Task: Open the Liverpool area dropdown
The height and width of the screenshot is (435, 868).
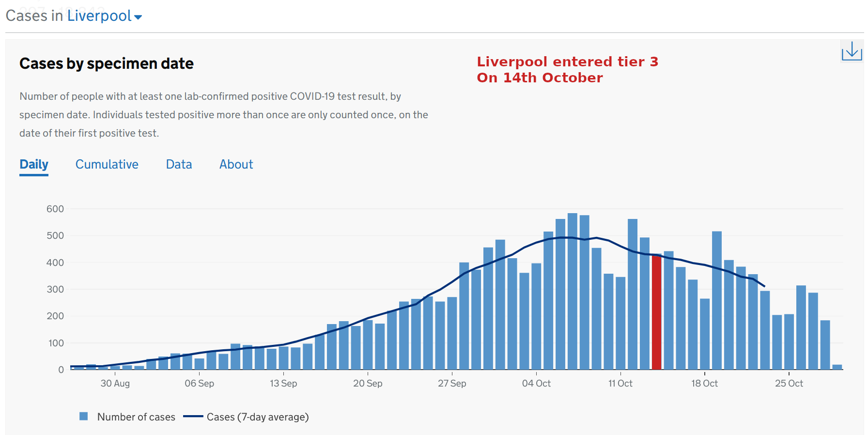Action: pyautogui.click(x=104, y=16)
